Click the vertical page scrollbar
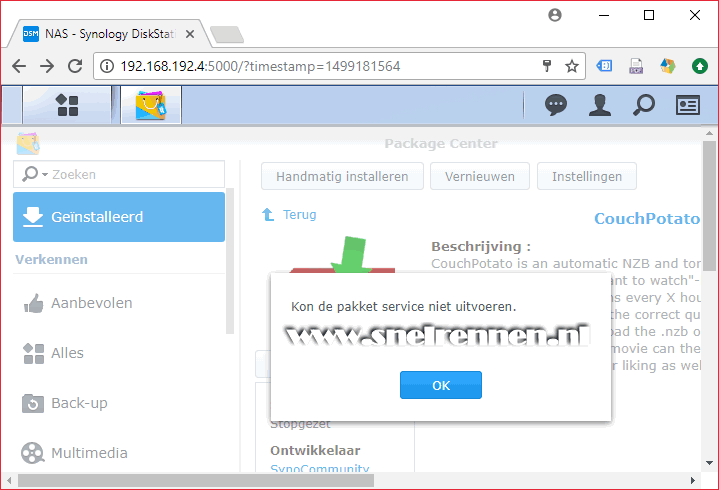This screenshot has width=719, height=490. (709, 206)
